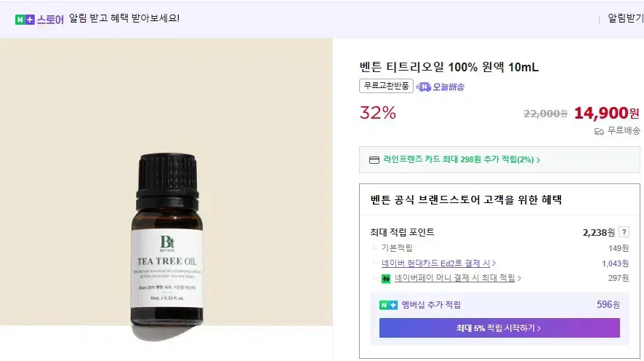
Task: Expand the chevron next to 현대카드 Ed2
Action: [494, 263]
